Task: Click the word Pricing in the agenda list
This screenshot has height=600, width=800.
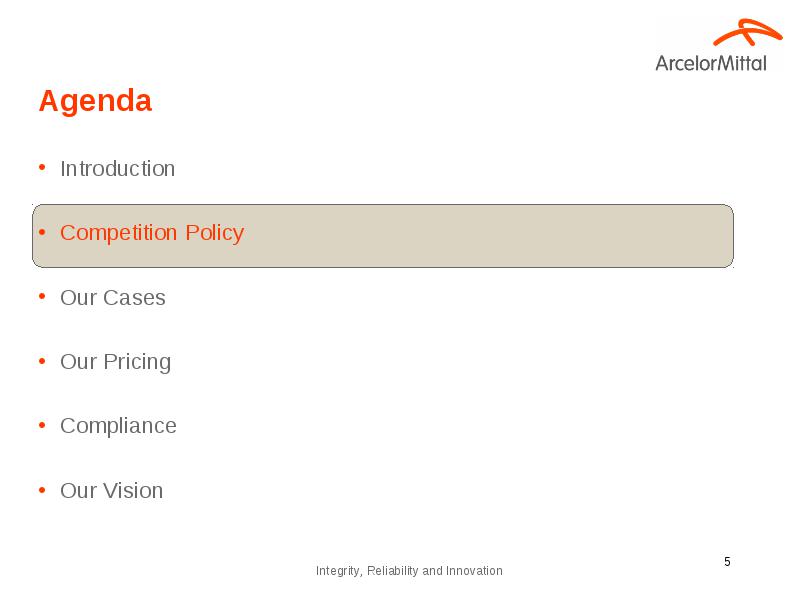Action: point(137,362)
